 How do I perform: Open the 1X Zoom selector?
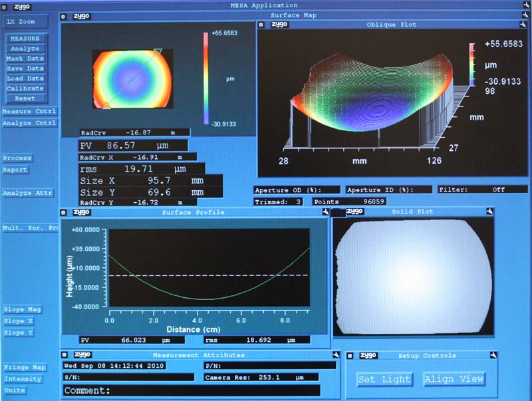click(25, 21)
